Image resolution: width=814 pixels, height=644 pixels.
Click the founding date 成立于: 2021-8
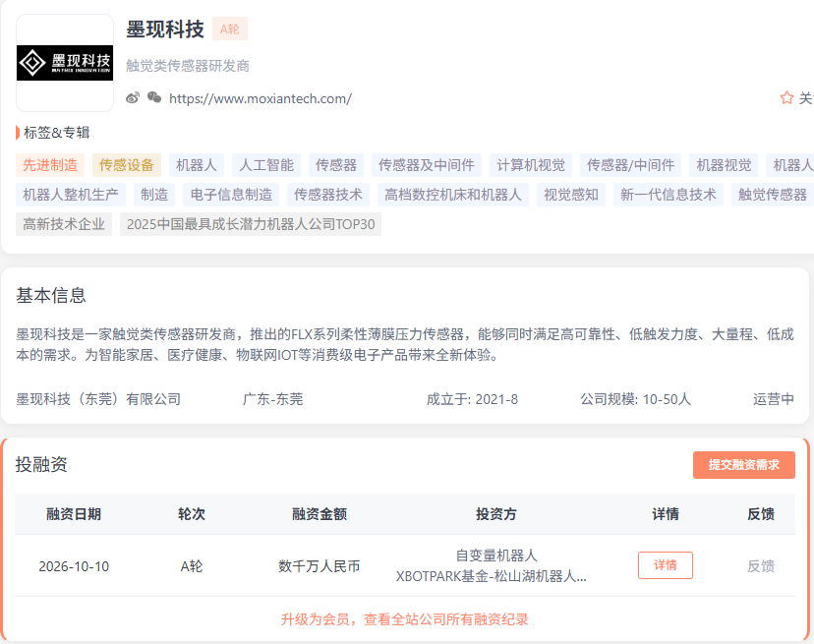(472, 399)
